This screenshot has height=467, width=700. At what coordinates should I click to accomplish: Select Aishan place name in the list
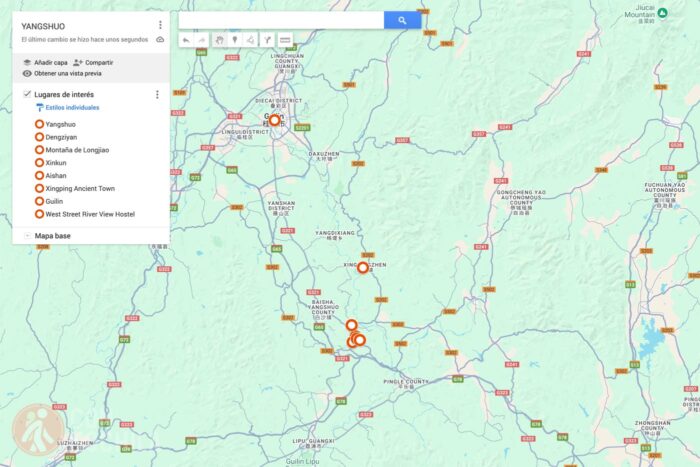[x=56, y=175]
